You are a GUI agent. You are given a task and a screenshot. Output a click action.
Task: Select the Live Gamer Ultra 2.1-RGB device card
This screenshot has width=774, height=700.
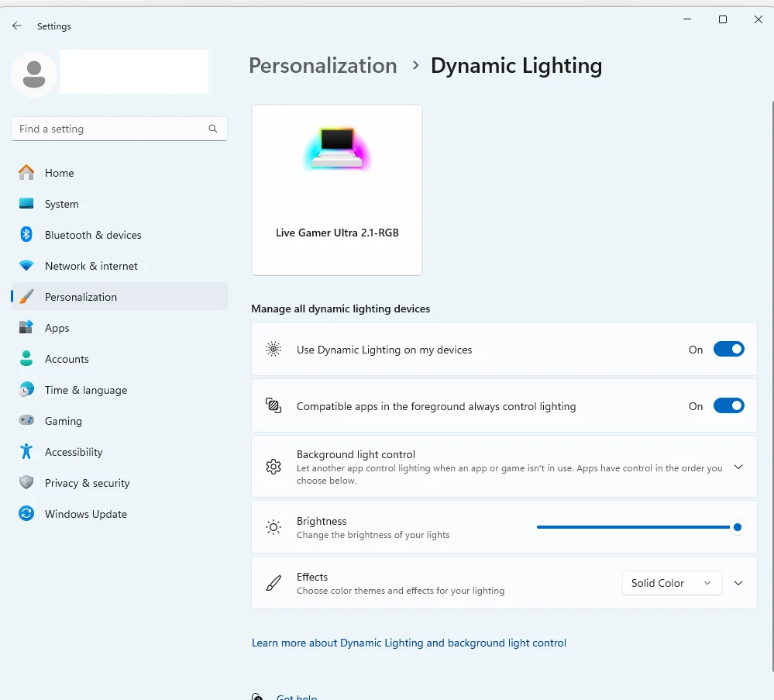coord(337,190)
